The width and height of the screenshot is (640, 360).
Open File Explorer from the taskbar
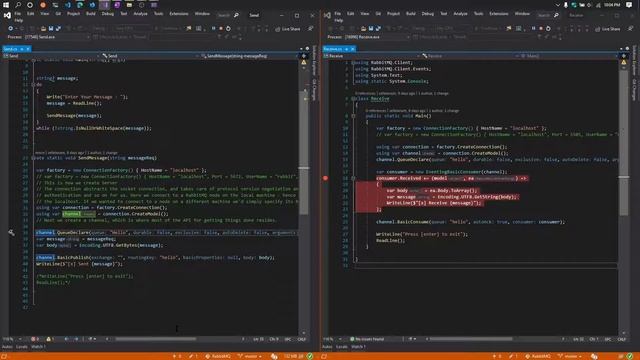pyautogui.click(x=129, y=5)
